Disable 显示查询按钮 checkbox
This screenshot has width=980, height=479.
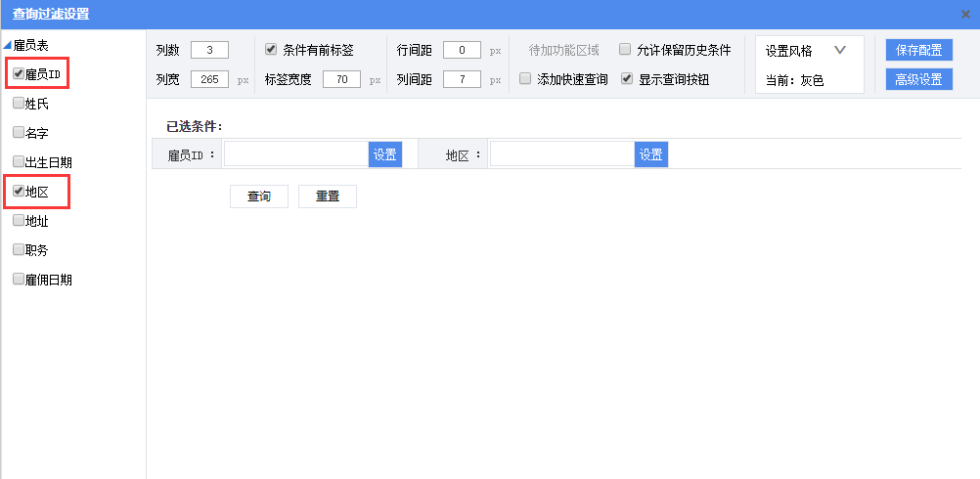628,79
